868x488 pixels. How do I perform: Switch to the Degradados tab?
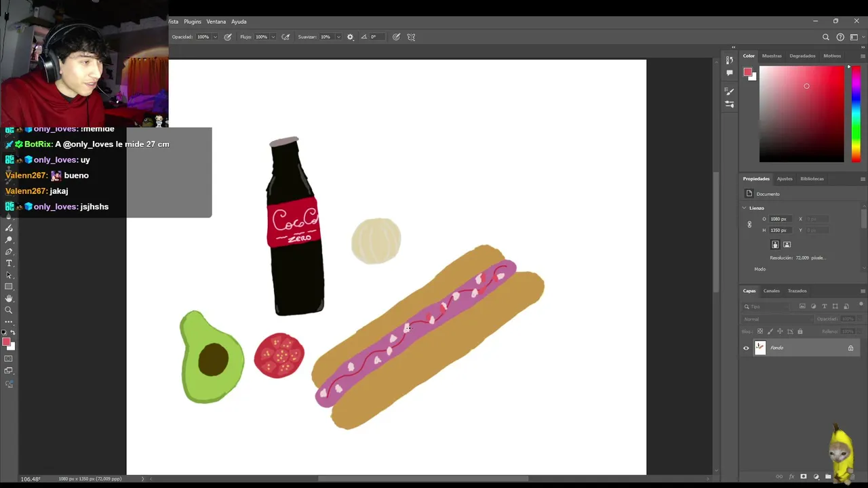802,56
